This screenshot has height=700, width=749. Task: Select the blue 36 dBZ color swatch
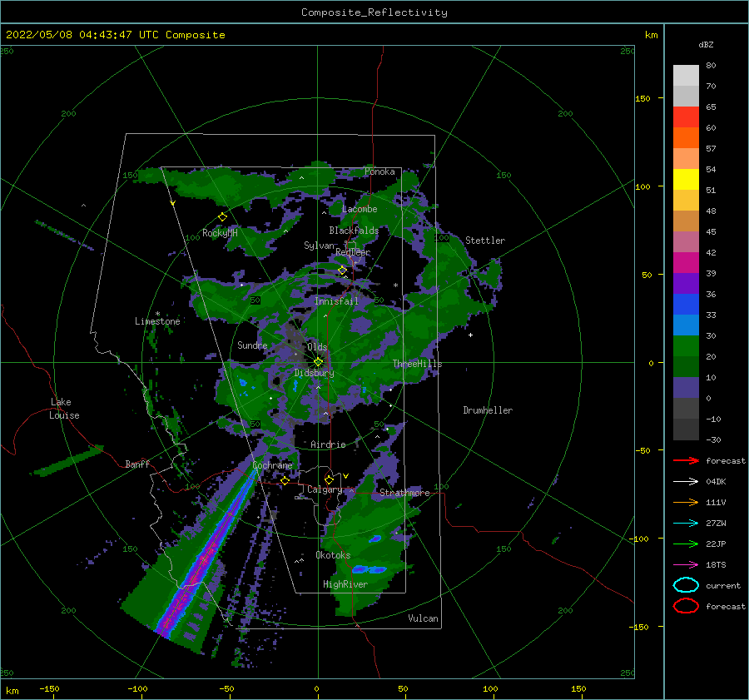coord(686,305)
